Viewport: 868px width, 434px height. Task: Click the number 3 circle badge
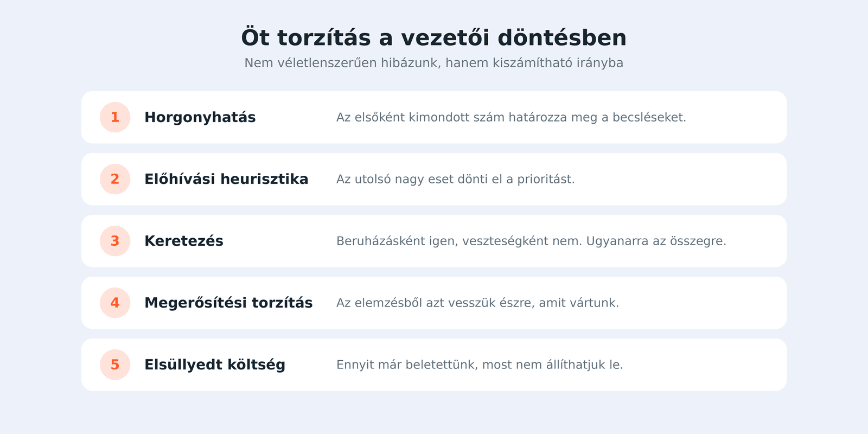click(115, 241)
